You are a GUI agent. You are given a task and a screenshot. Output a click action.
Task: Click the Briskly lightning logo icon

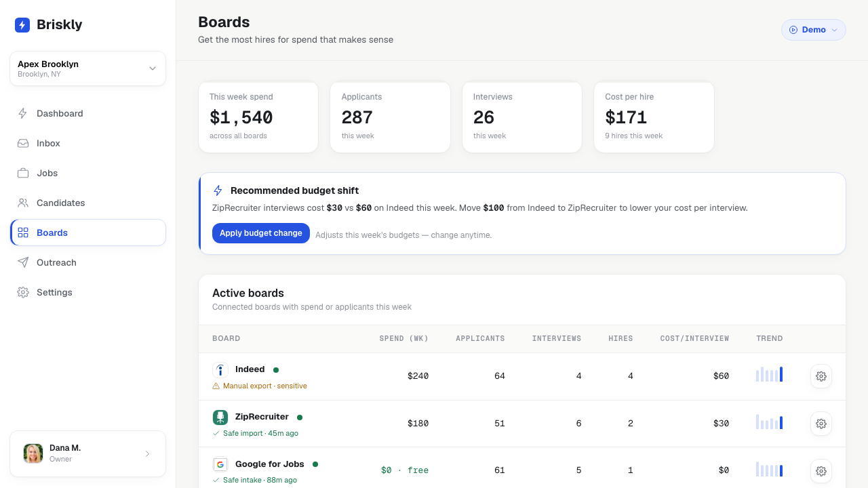click(x=22, y=25)
